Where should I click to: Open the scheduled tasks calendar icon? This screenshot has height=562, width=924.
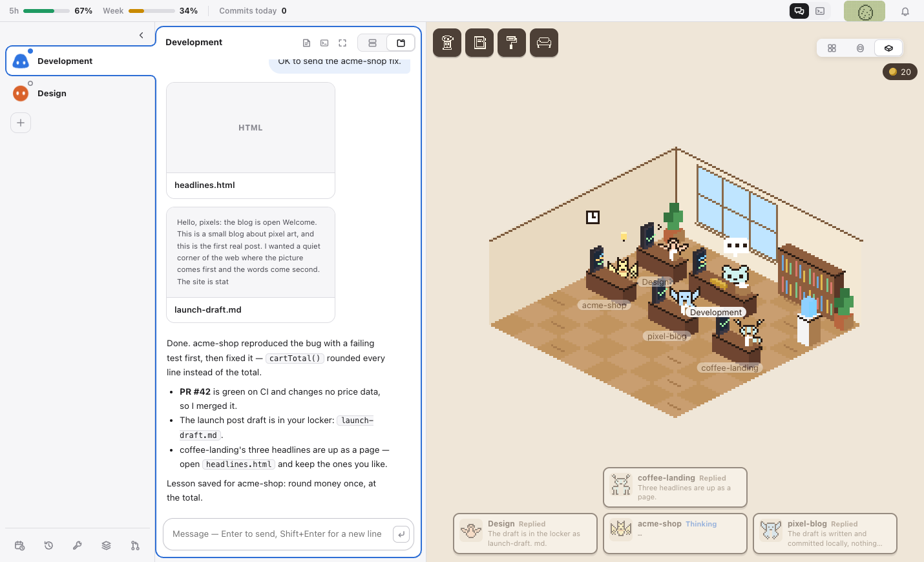[19, 546]
